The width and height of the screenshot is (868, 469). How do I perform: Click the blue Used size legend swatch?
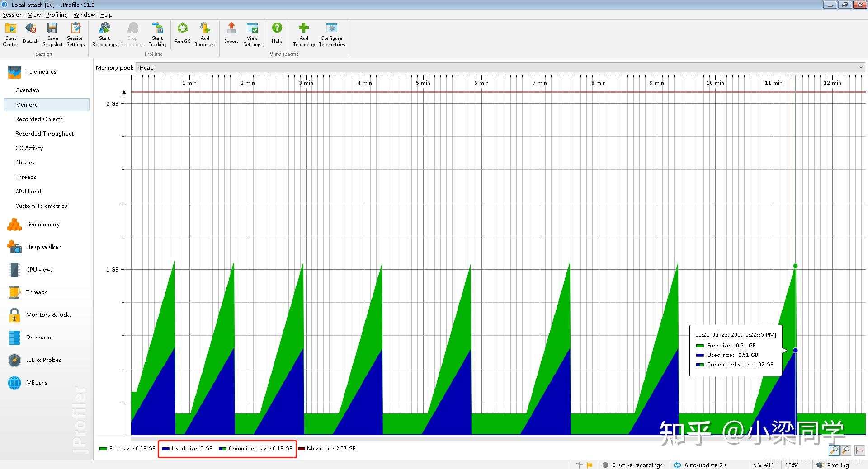pos(165,449)
